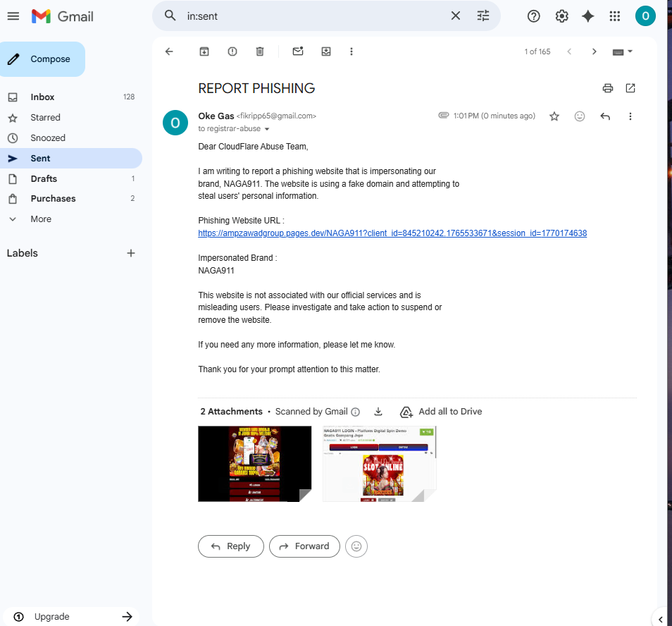
Task: Report this message as spam
Action: 232,51
